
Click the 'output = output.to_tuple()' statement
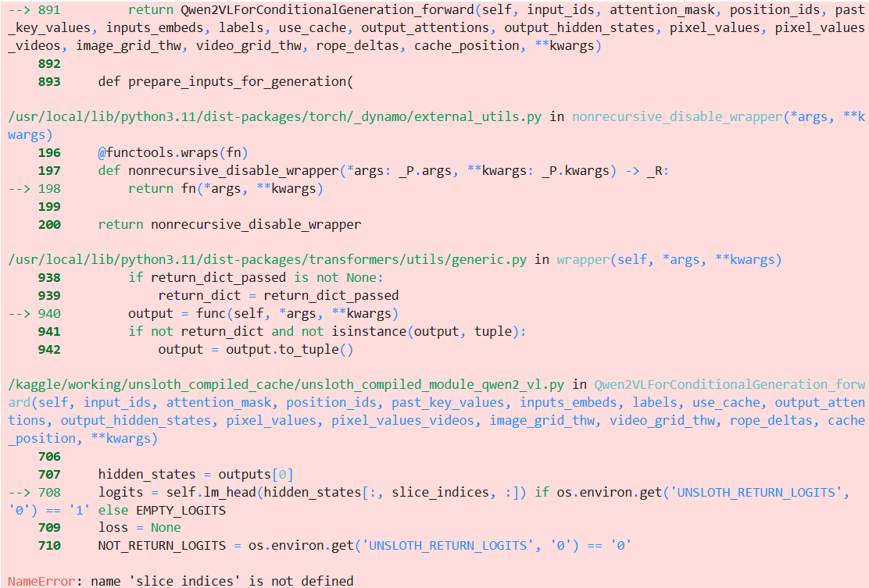click(x=256, y=350)
